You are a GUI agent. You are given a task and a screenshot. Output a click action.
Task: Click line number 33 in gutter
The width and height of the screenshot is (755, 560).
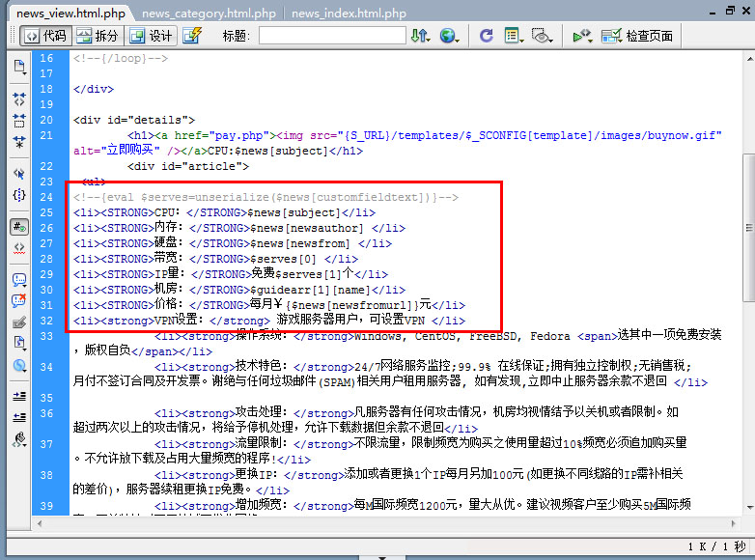[x=46, y=336]
